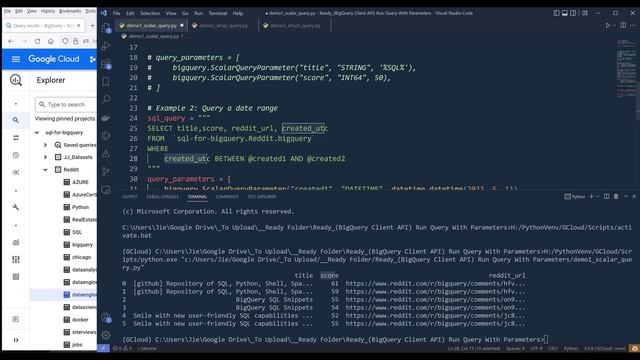Open the Search view magnifier in VS Code

coord(106,99)
